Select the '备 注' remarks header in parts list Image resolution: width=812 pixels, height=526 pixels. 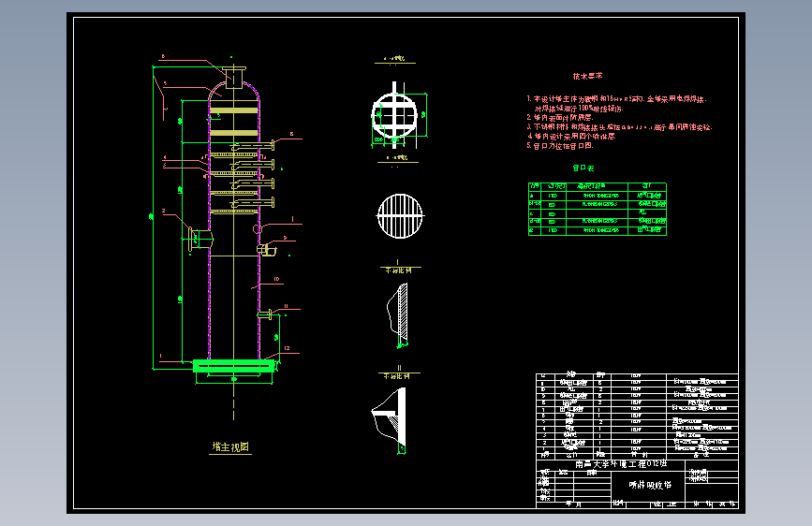pos(701,455)
